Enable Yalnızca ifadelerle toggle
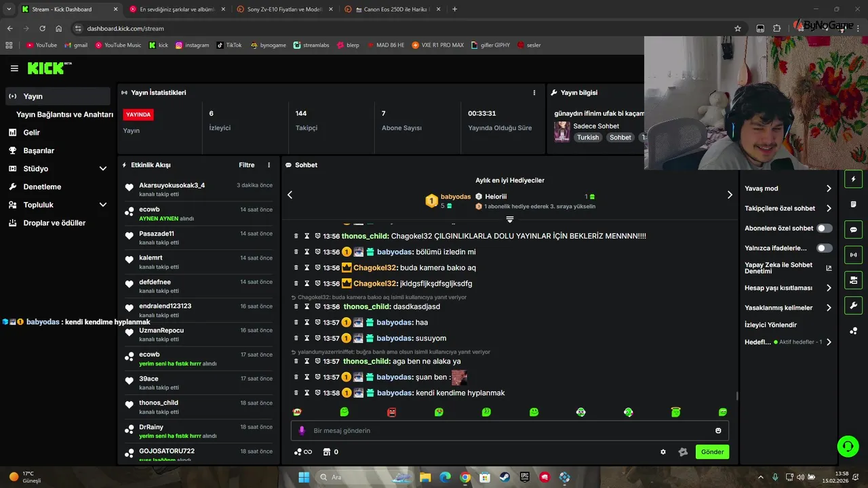 pyautogui.click(x=825, y=248)
